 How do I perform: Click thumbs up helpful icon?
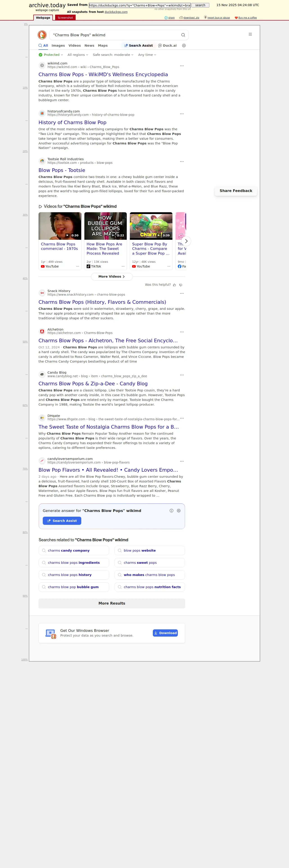174,285
